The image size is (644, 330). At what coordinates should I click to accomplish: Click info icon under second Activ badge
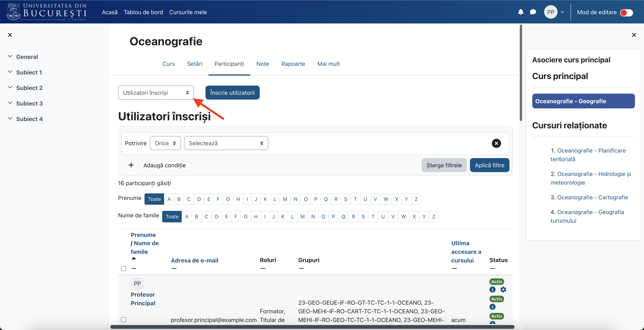tap(493, 307)
